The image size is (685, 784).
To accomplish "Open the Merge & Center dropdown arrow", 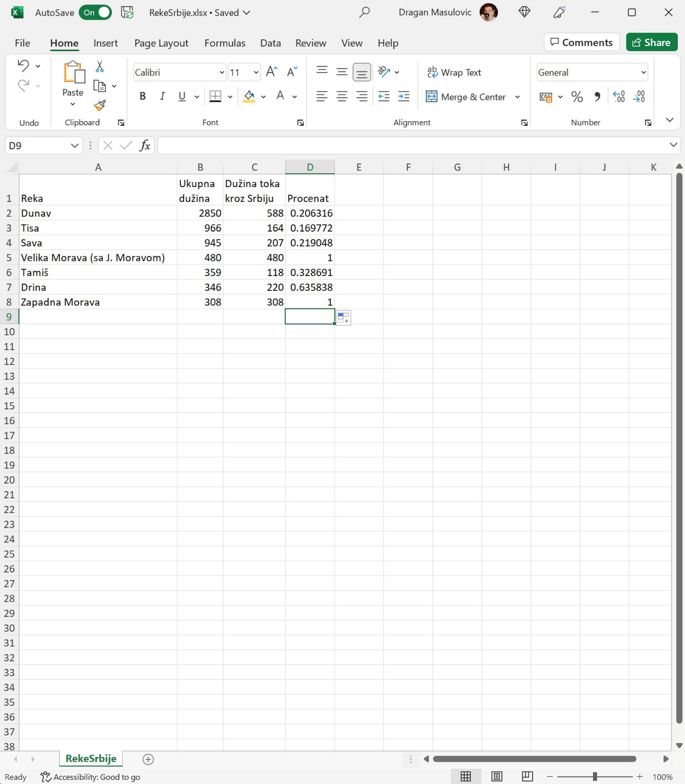I will 517,97.
